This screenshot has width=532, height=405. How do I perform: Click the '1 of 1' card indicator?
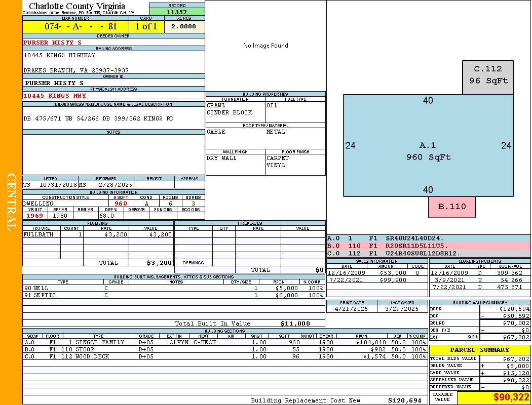click(146, 26)
